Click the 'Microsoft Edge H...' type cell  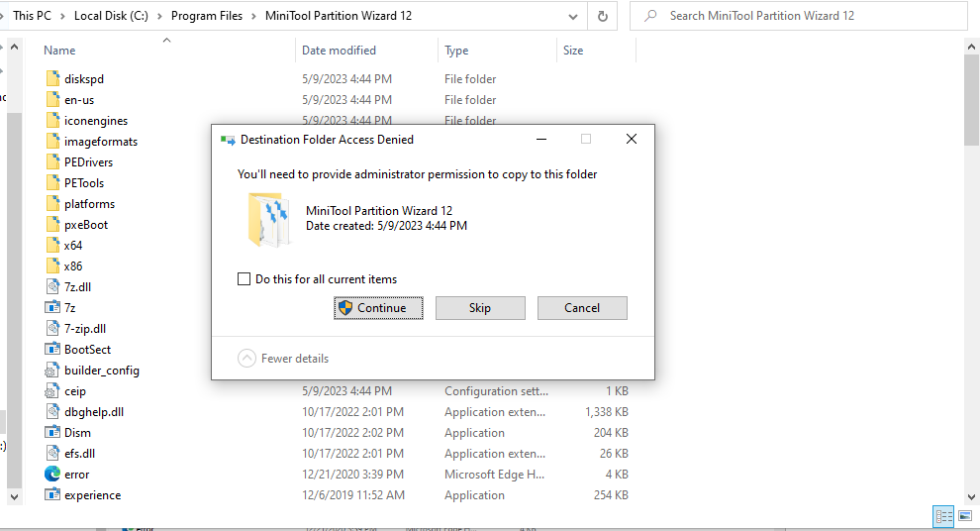click(x=494, y=475)
